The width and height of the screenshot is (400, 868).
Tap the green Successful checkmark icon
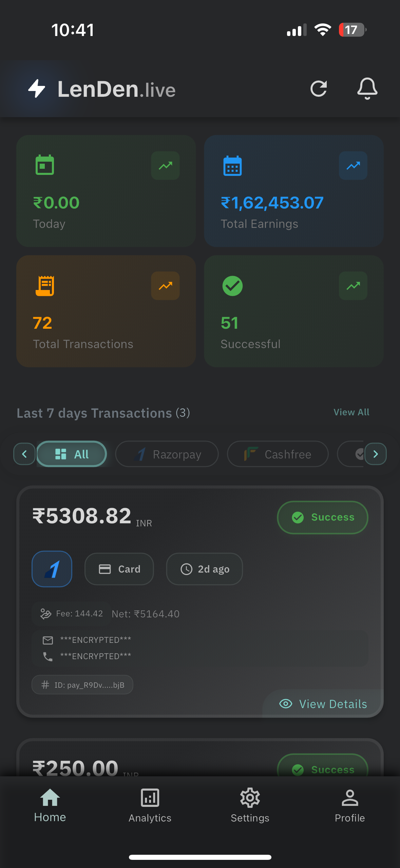pos(232,286)
